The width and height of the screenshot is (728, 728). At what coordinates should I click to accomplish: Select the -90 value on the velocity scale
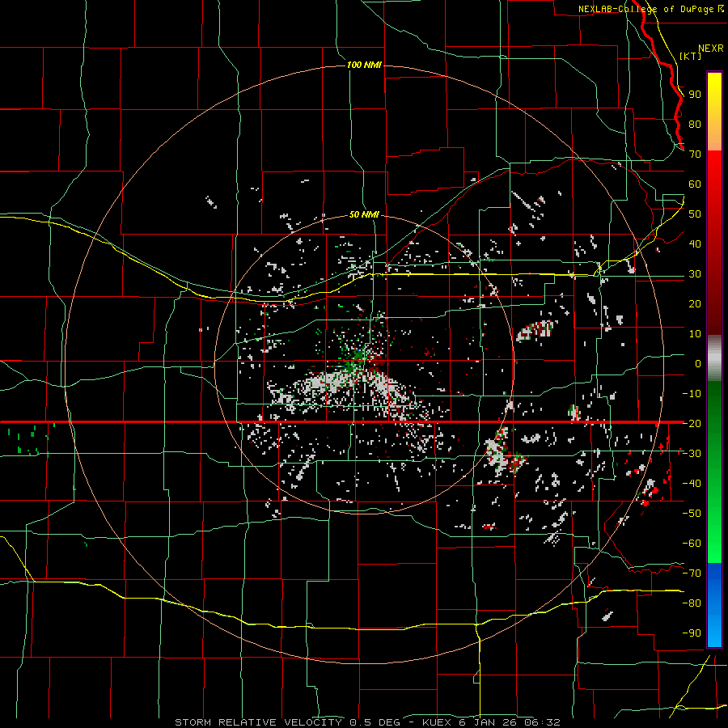coord(692,633)
